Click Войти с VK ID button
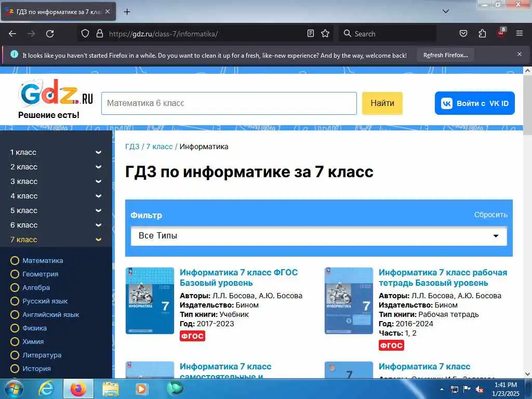Screen dimensions: 532x399 tap(475, 103)
